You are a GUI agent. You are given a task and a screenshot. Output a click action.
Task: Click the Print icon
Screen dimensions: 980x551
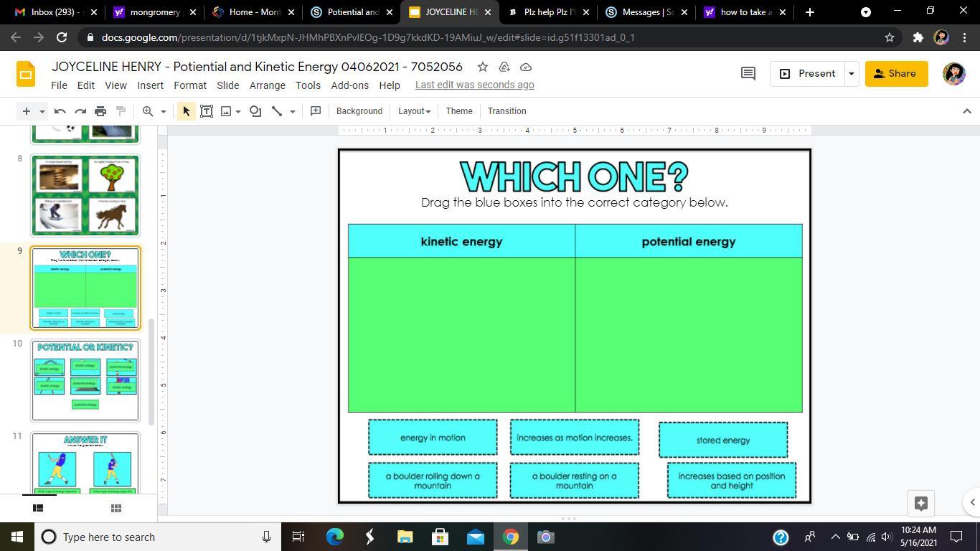tap(100, 111)
